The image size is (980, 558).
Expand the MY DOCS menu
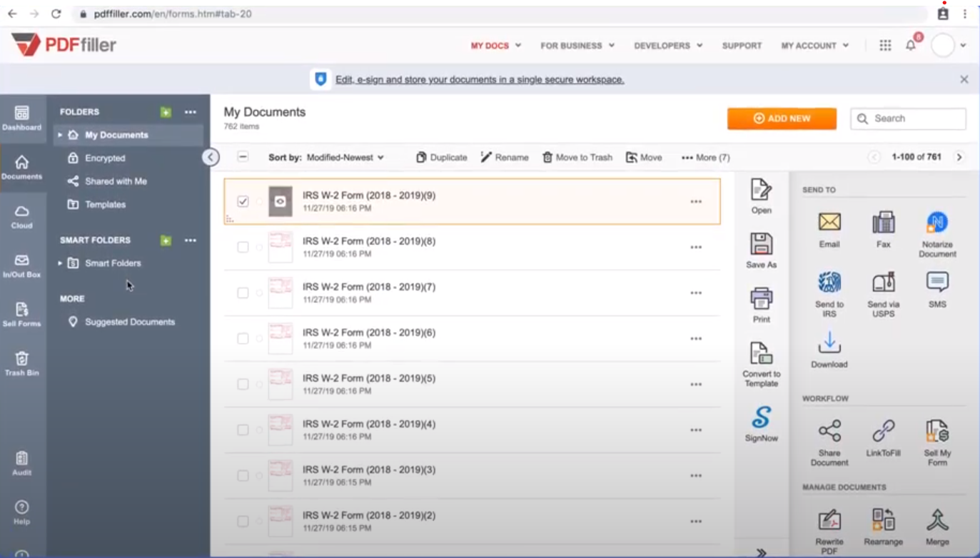point(496,45)
